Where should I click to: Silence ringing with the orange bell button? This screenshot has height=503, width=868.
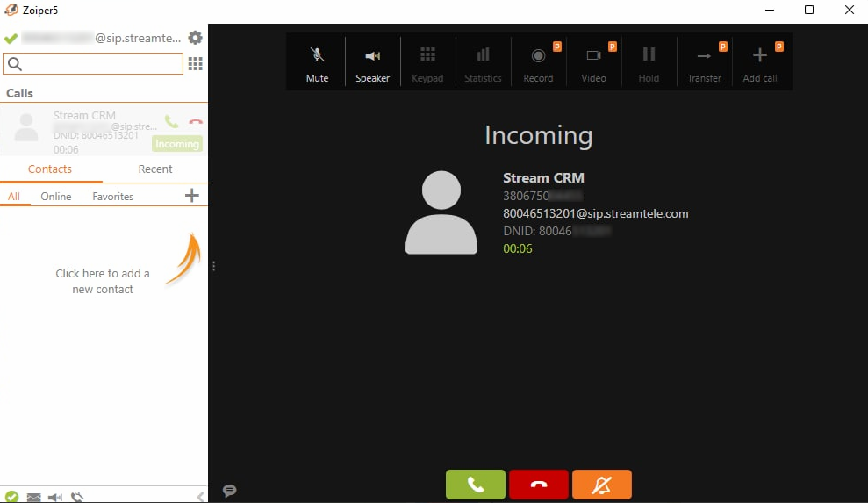602,485
